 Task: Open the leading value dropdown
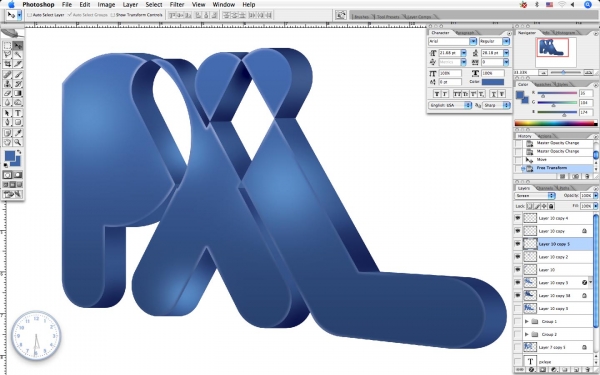[506, 53]
